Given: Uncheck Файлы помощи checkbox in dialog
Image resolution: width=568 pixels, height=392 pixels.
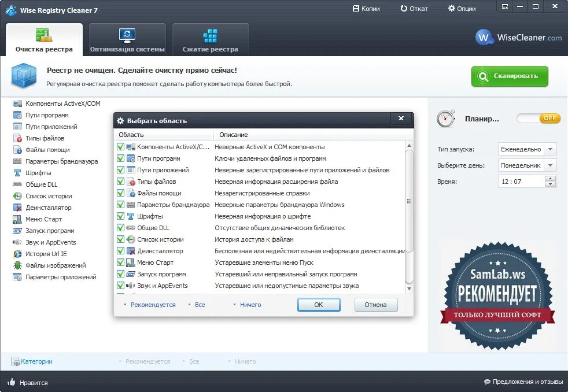Looking at the screenshot, I should [x=121, y=193].
